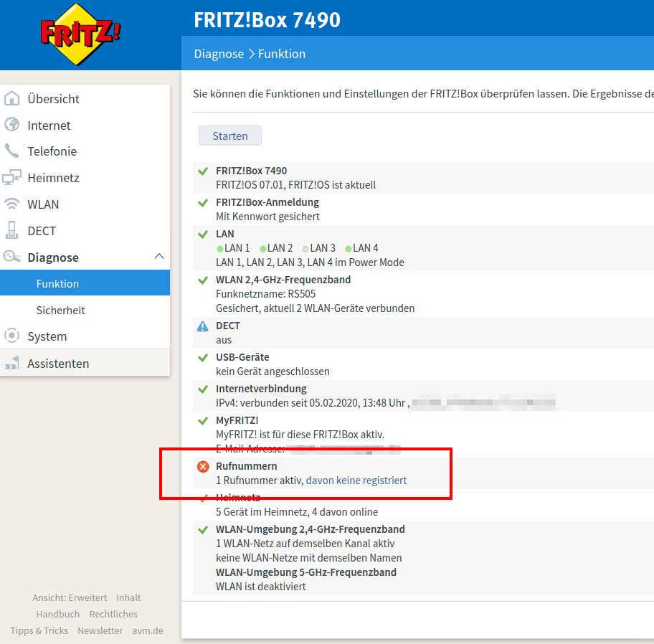Click checkmark beside WLAN-Umgebung 2,4-GHz-Frequenzband
The width and height of the screenshot is (654, 644).
click(203, 530)
